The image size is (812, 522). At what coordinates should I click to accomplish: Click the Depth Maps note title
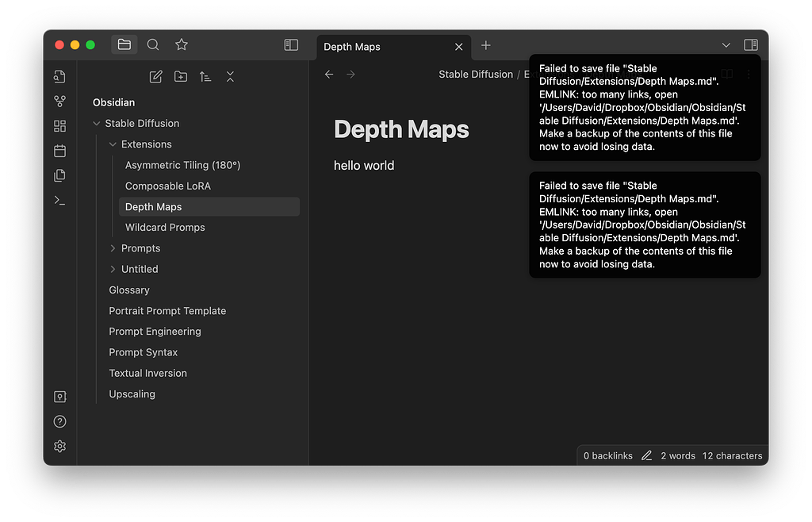401,129
